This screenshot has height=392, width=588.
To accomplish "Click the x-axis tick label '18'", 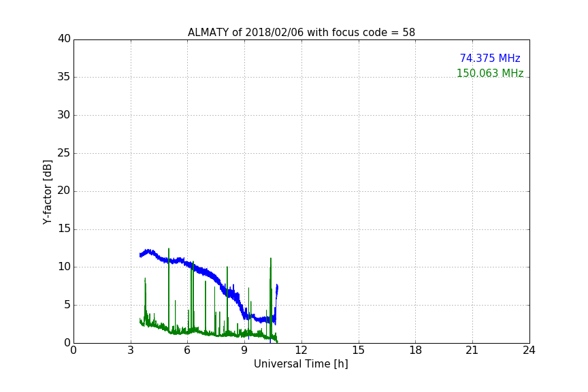I will (416, 350).
